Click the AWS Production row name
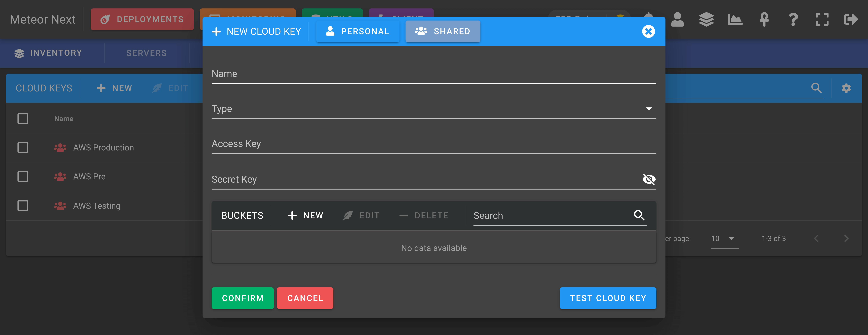The height and width of the screenshot is (335, 868). click(x=103, y=147)
